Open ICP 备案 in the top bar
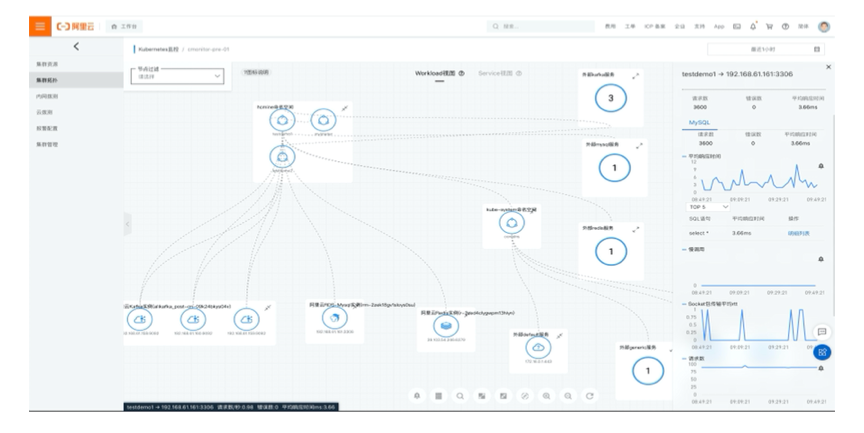 coord(655,26)
